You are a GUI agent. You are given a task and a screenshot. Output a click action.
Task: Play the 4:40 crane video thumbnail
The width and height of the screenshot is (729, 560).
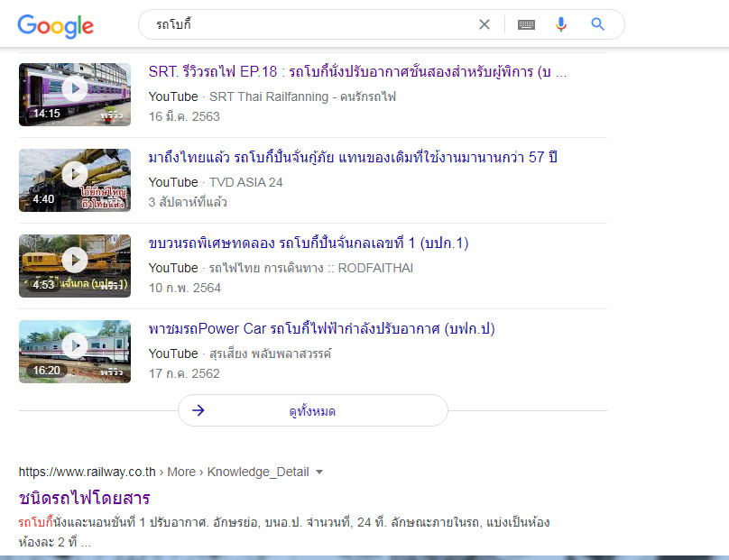coord(75,180)
